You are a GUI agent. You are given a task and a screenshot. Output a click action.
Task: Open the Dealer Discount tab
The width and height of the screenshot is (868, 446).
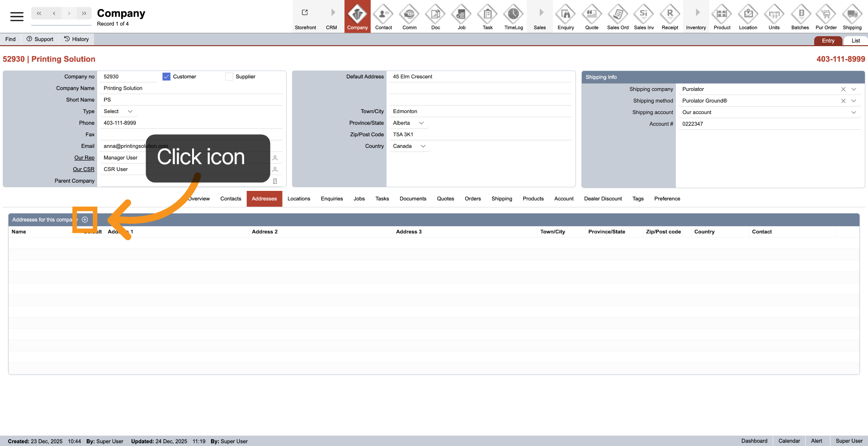[603, 199]
